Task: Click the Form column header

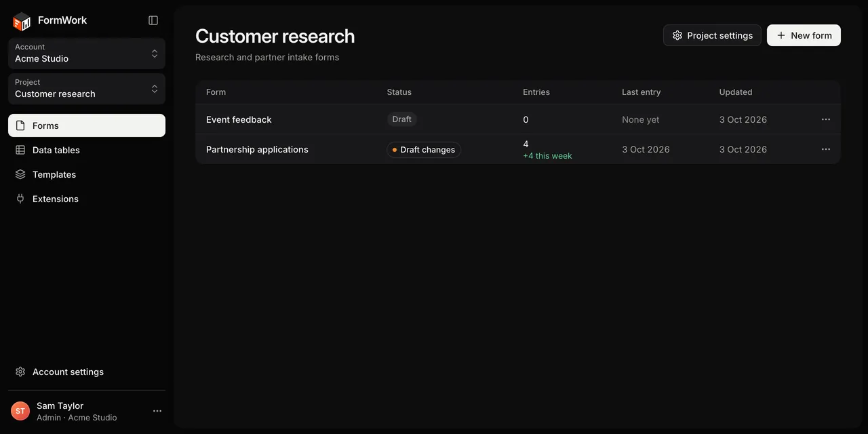Action: pyautogui.click(x=216, y=92)
